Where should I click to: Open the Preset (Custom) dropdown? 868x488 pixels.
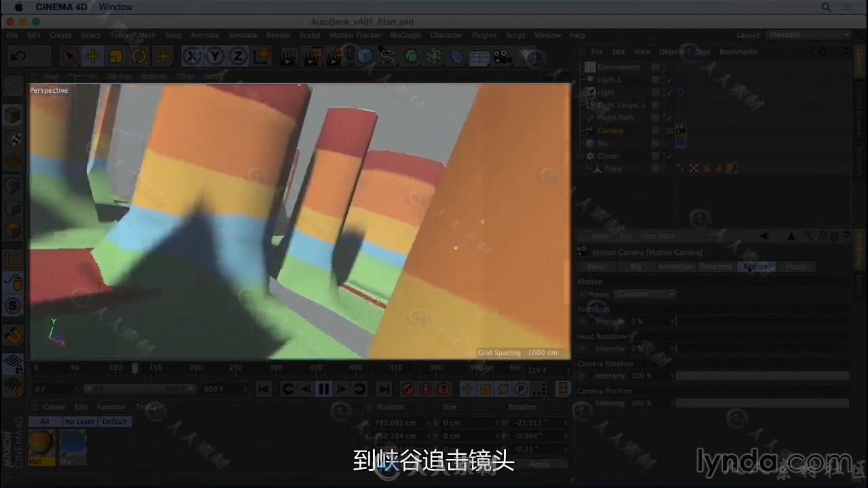pyautogui.click(x=645, y=294)
